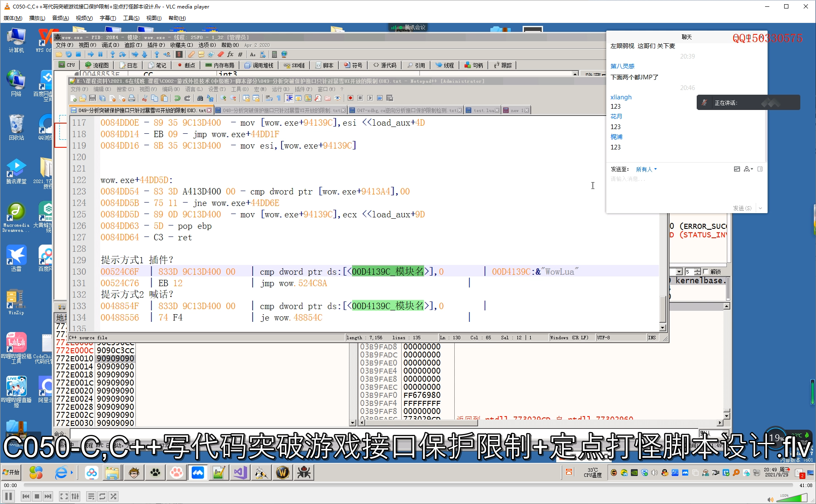Image resolution: width=816 pixels, height=504 pixels.
Task: Click x64dbg pause execution icon
Action: pos(101,54)
